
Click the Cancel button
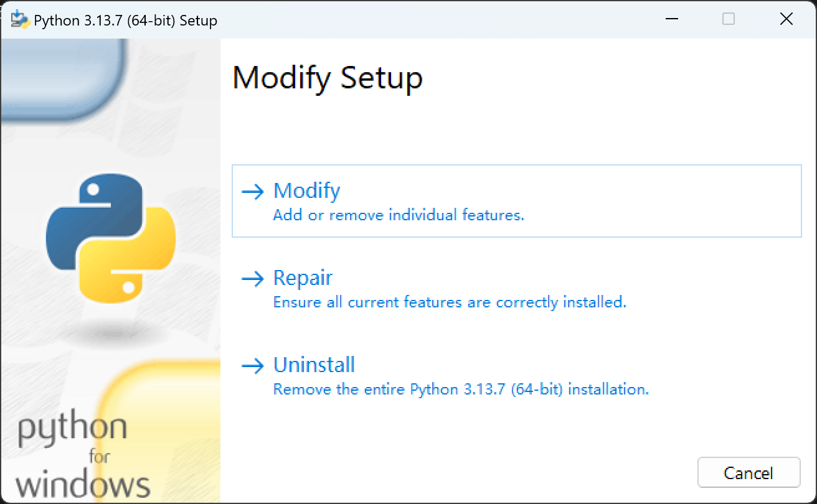749,472
